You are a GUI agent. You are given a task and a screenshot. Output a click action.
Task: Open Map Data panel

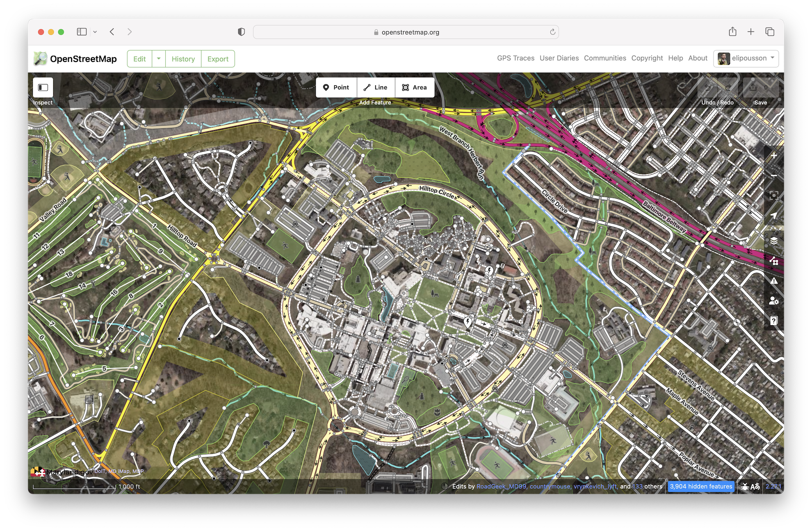pyautogui.click(x=774, y=261)
